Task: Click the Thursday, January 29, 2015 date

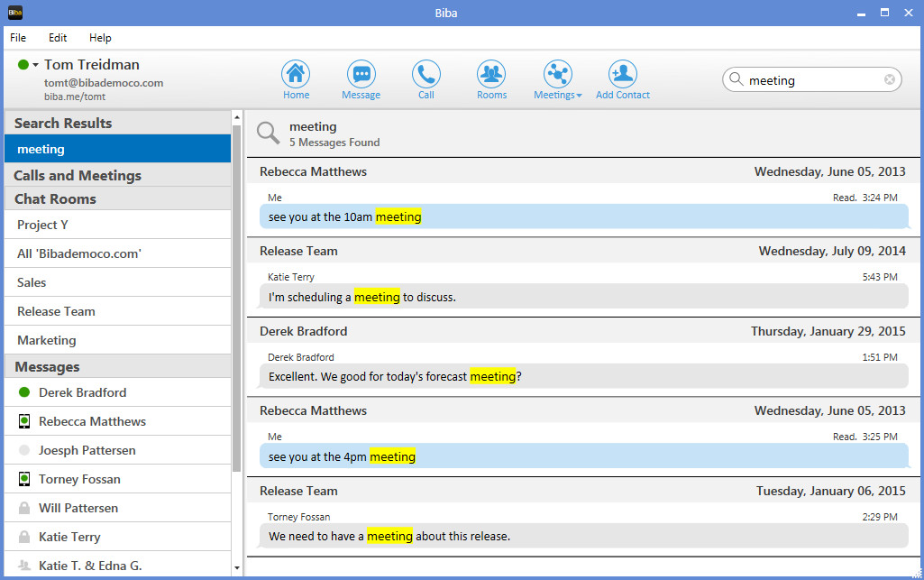Action: click(x=828, y=331)
